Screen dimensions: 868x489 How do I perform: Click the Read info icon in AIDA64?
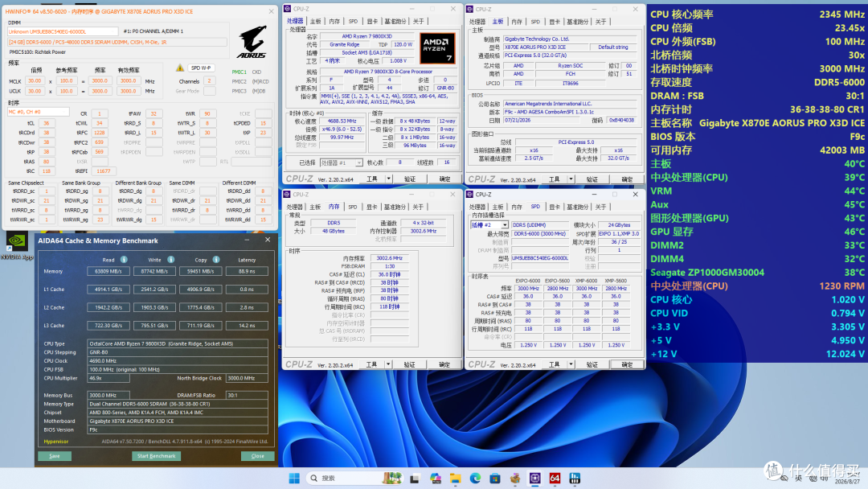pyautogui.click(x=124, y=260)
